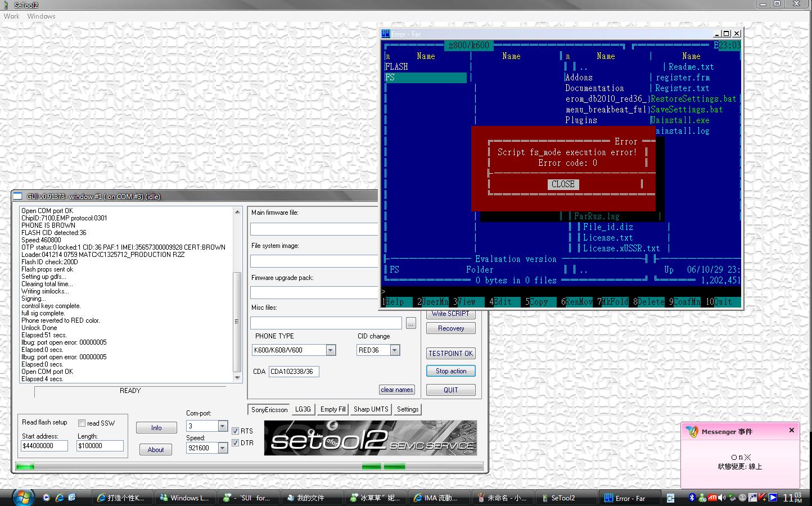Screen dimensions: 812x506
Task: Enable the read SSW checkbox
Action: pyautogui.click(x=82, y=423)
